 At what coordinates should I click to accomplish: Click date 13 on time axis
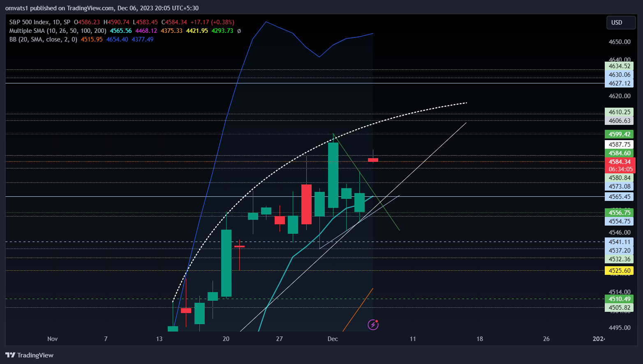click(160, 339)
